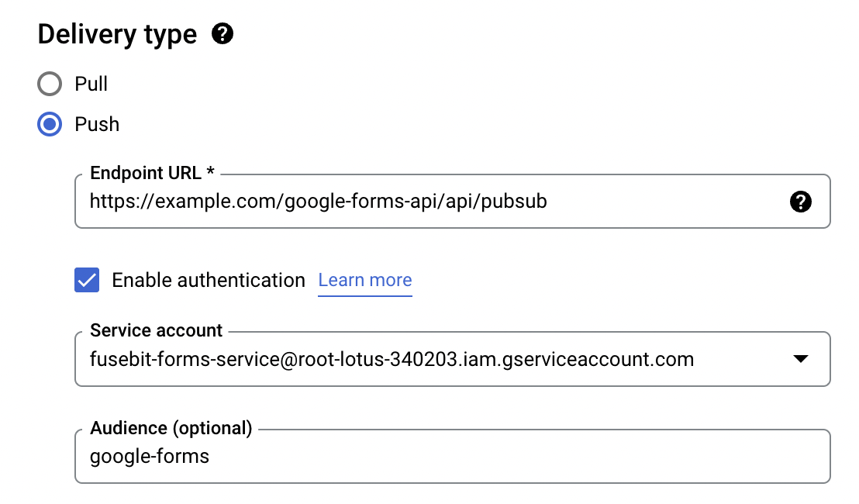Click the "Enable authentication" label text
This screenshot has width=859, height=504.
209,280
